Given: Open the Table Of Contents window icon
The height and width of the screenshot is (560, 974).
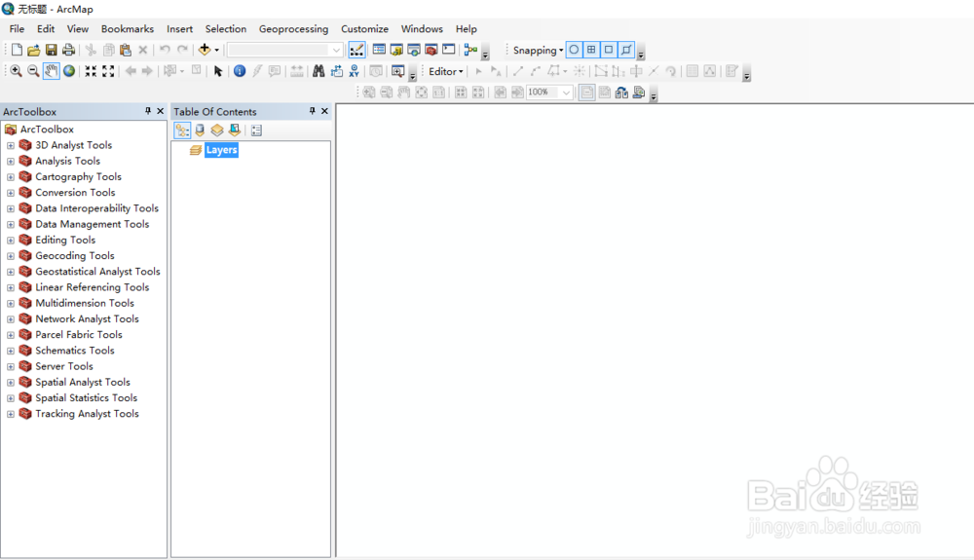Looking at the screenshot, I should [378, 50].
